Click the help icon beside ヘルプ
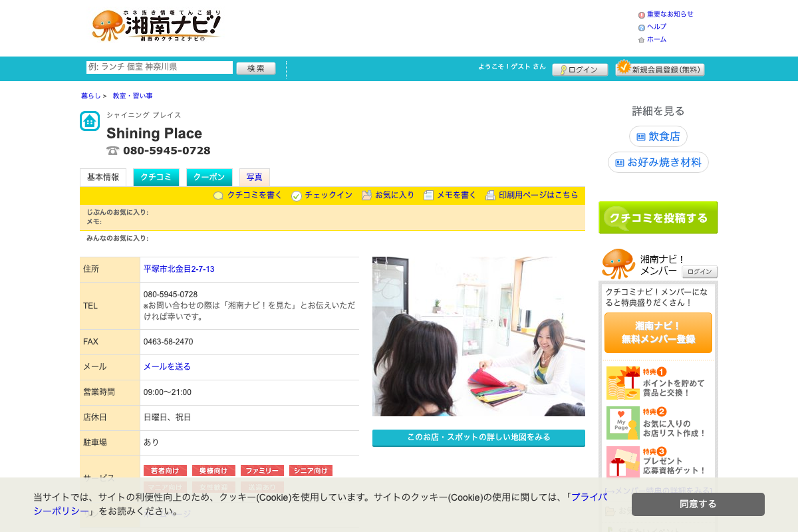Image resolution: width=798 pixels, height=532 pixels. (x=642, y=27)
